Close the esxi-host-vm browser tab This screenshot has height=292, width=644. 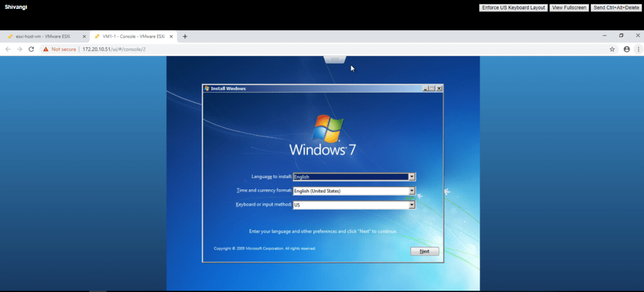coord(84,36)
